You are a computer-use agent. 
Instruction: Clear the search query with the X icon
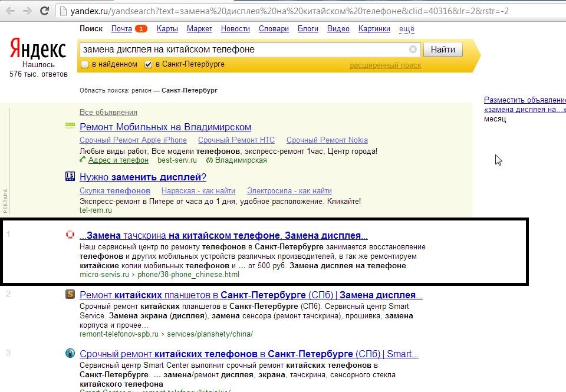[413, 49]
